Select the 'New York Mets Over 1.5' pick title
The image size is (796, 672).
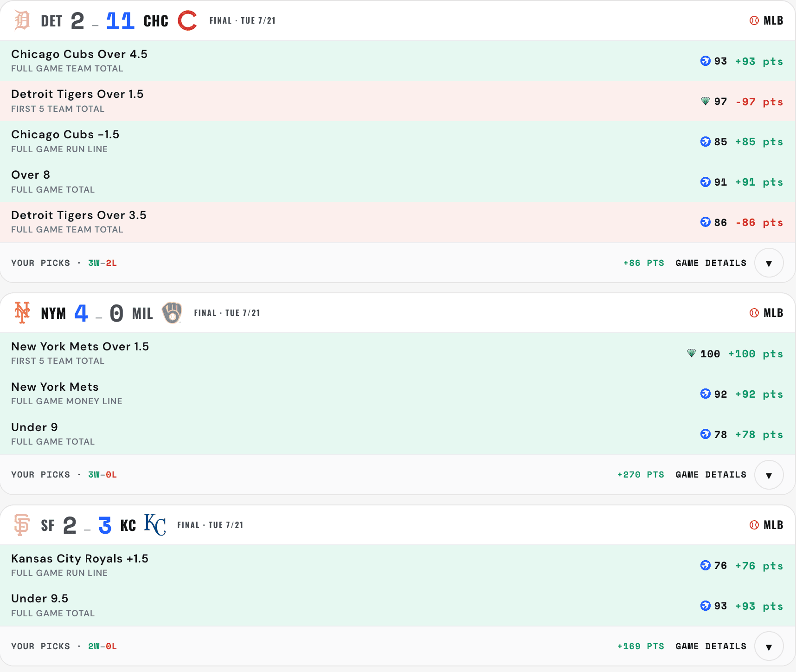click(80, 347)
